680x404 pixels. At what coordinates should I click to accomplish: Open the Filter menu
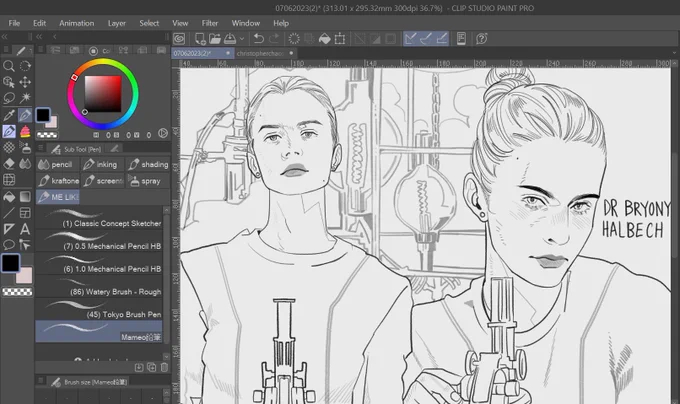coord(209,23)
